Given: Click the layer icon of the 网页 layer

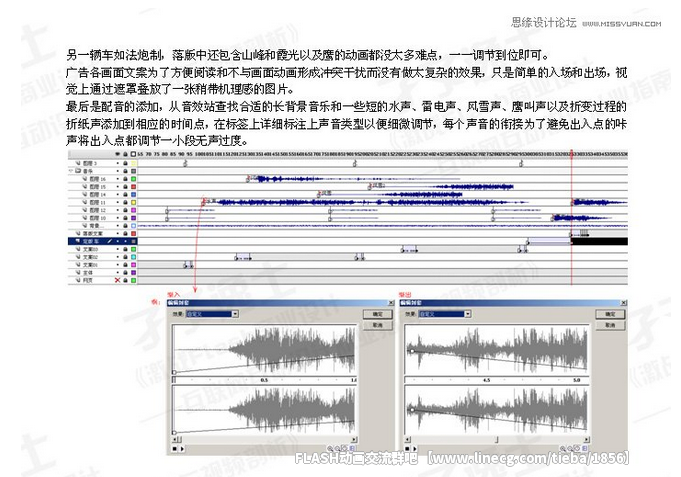Looking at the screenshot, I should 78,280.
